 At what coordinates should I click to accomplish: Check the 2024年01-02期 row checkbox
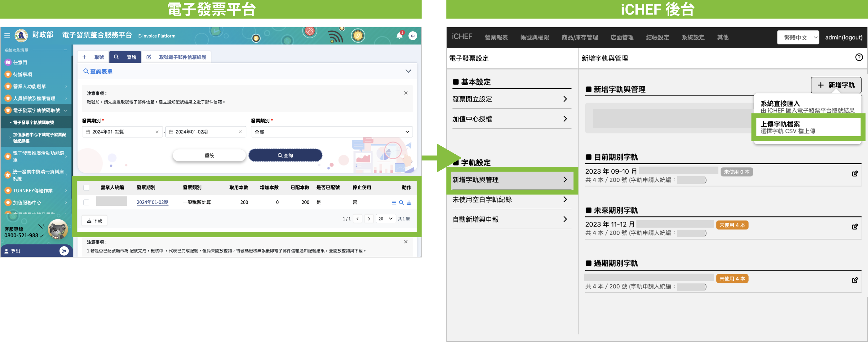(x=86, y=202)
